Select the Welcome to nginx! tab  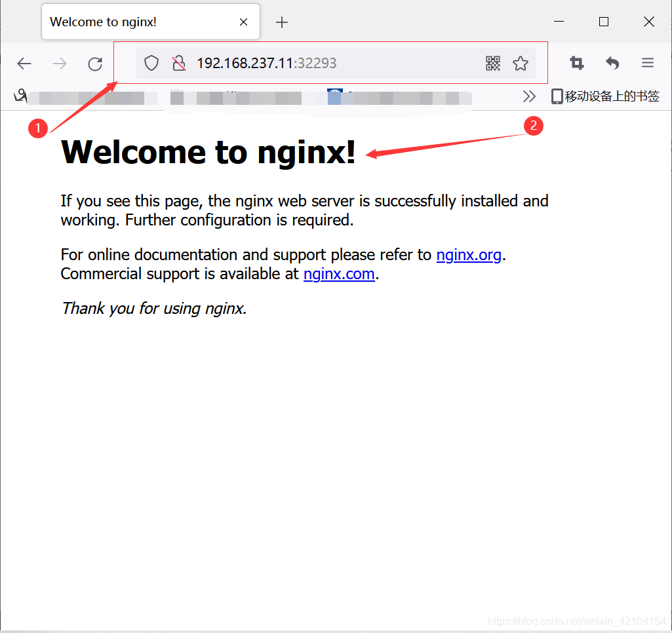coord(150,22)
